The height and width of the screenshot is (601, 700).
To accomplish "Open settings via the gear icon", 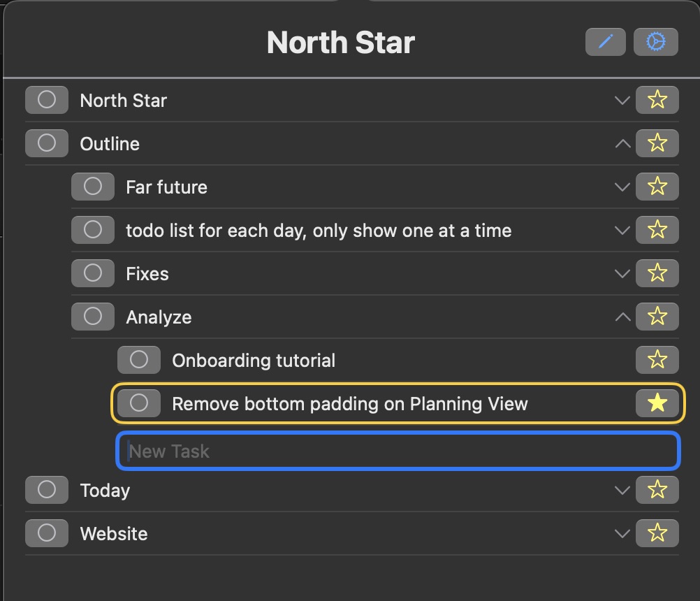I will tap(655, 42).
